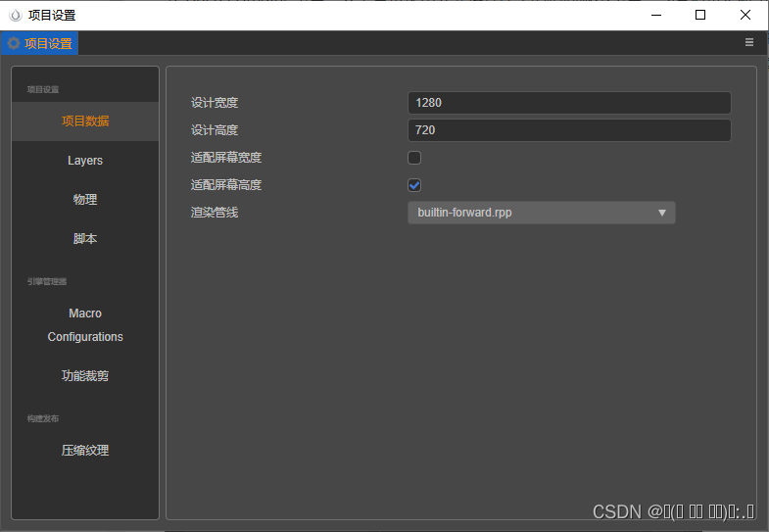This screenshot has width=769, height=532.
Task: Close the 项目设置 window
Action: point(745,16)
